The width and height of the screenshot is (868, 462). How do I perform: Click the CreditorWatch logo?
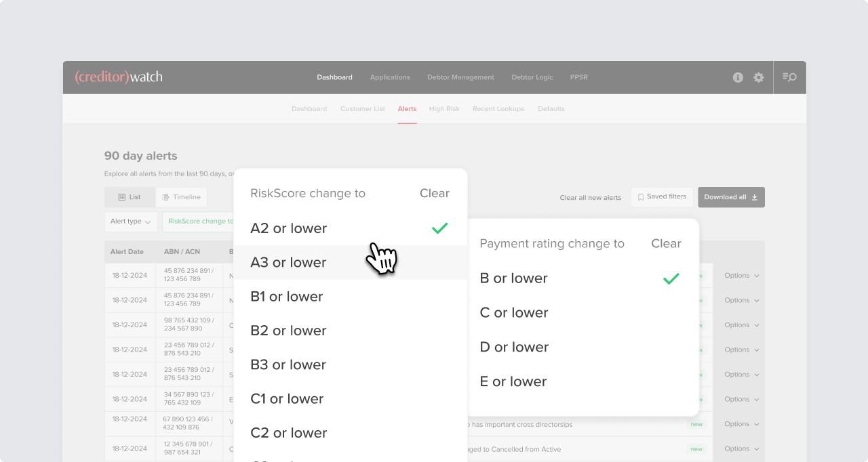click(x=119, y=77)
